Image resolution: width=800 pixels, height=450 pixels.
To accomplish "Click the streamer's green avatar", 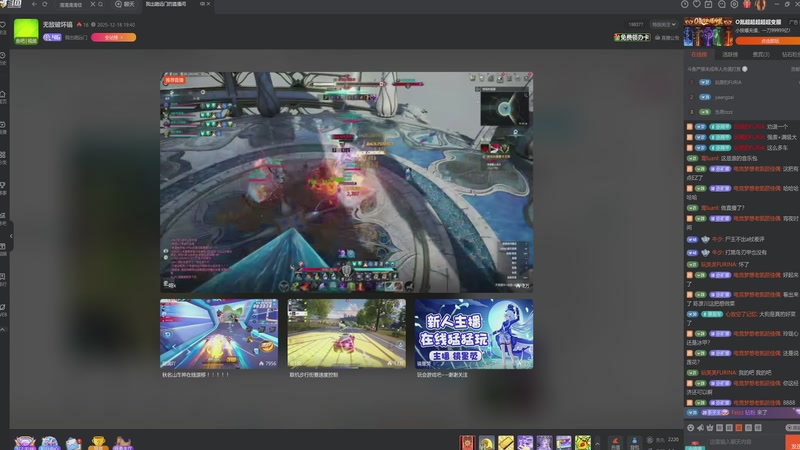I will click(x=26, y=32).
